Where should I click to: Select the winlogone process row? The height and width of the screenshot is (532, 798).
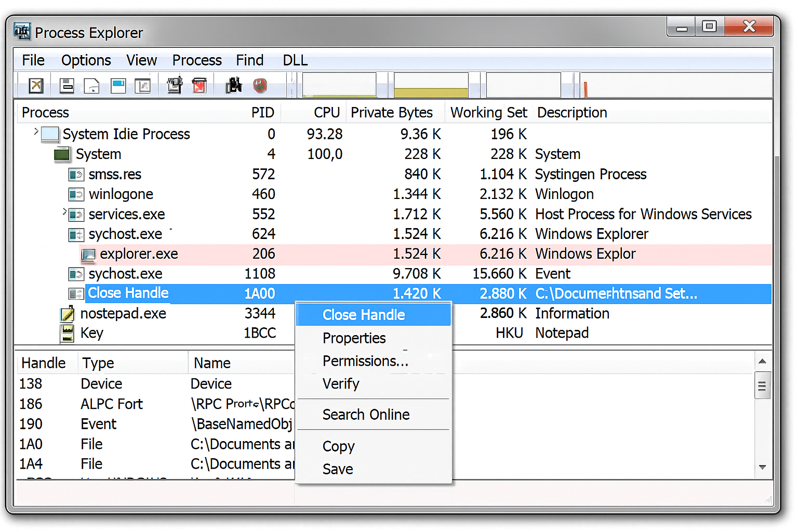(x=394, y=194)
